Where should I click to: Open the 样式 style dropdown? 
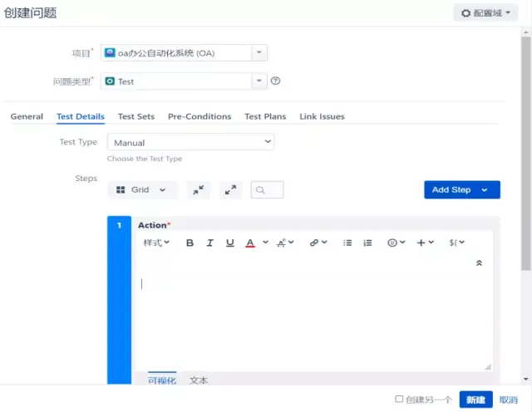click(156, 243)
